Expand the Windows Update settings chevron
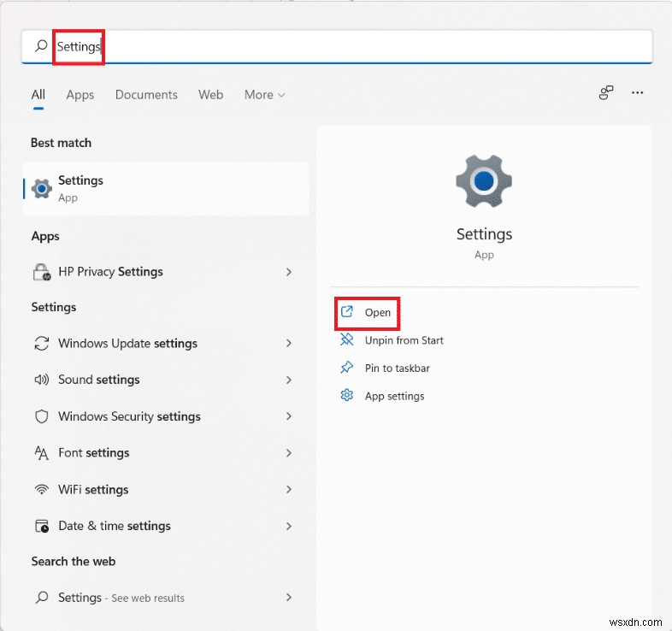The image size is (672, 631). (289, 344)
